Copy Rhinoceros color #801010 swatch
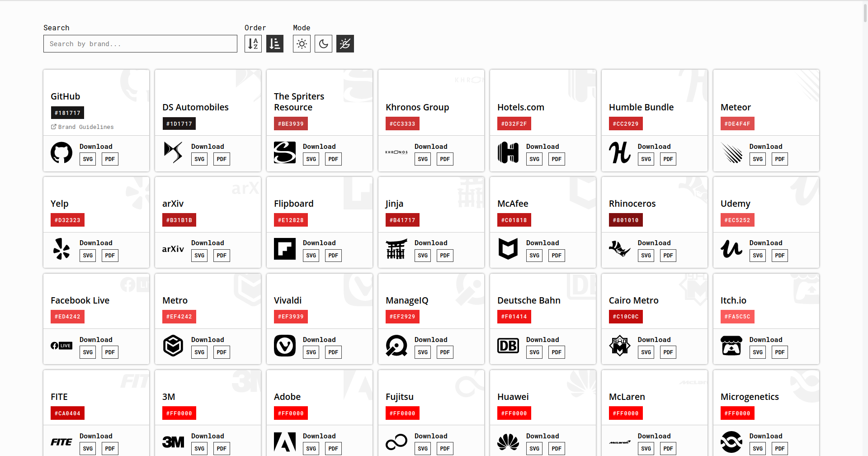Screen dimensions: 868x456 pos(626,220)
